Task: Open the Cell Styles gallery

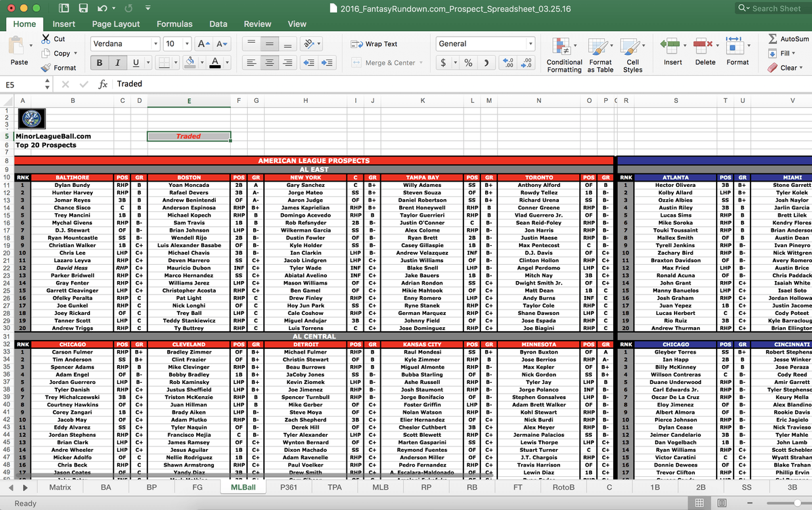Action: (x=633, y=56)
